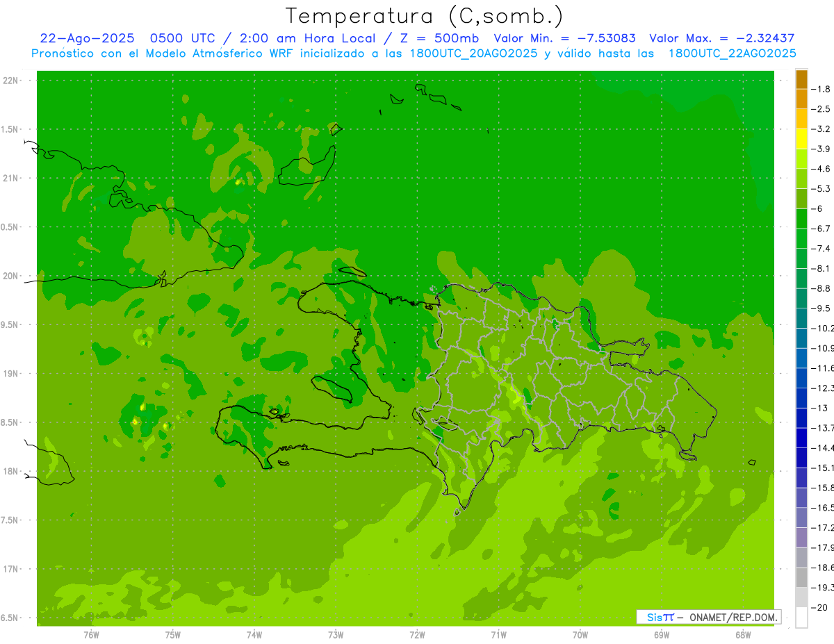Click the '68W' longitude label
Viewport: 834px width, 644px height.
click(x=743, y=635)
